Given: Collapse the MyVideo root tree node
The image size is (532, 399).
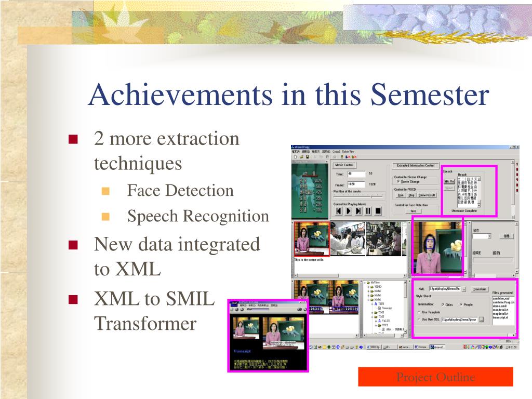Looking at the screenshot, I should pyautogui.click(x=365, y=283).
